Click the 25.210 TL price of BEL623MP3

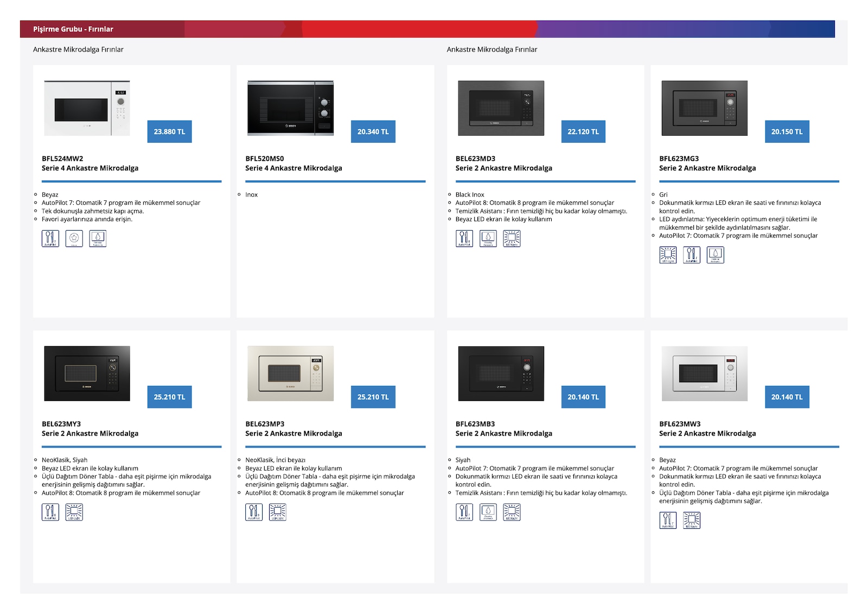coord(373,397)
